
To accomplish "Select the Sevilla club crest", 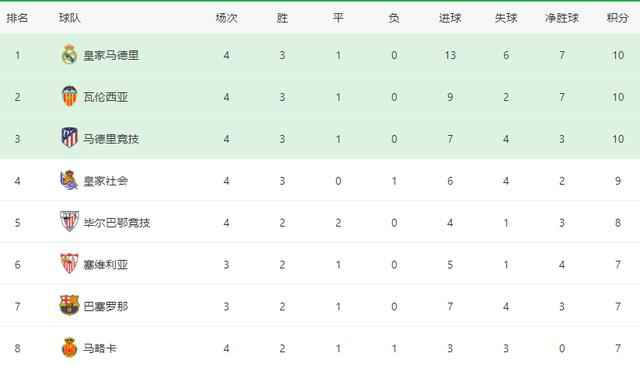I will coord(69,264).
